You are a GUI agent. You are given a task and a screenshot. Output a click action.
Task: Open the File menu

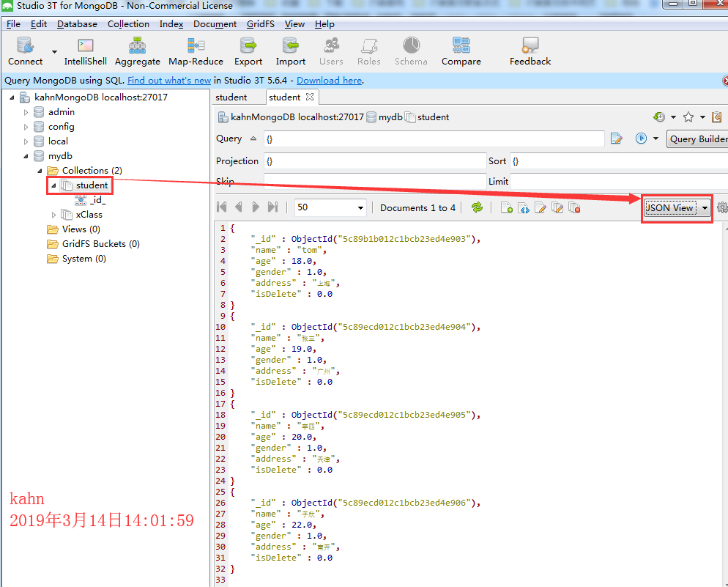click(13, 23)
